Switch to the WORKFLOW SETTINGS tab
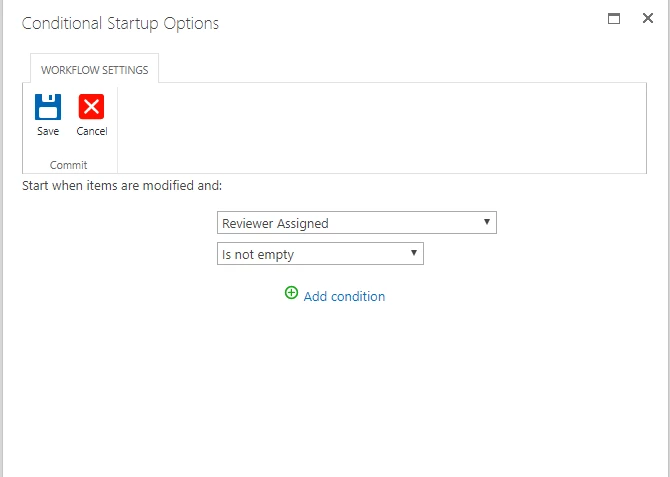 (x=94, y=70)
